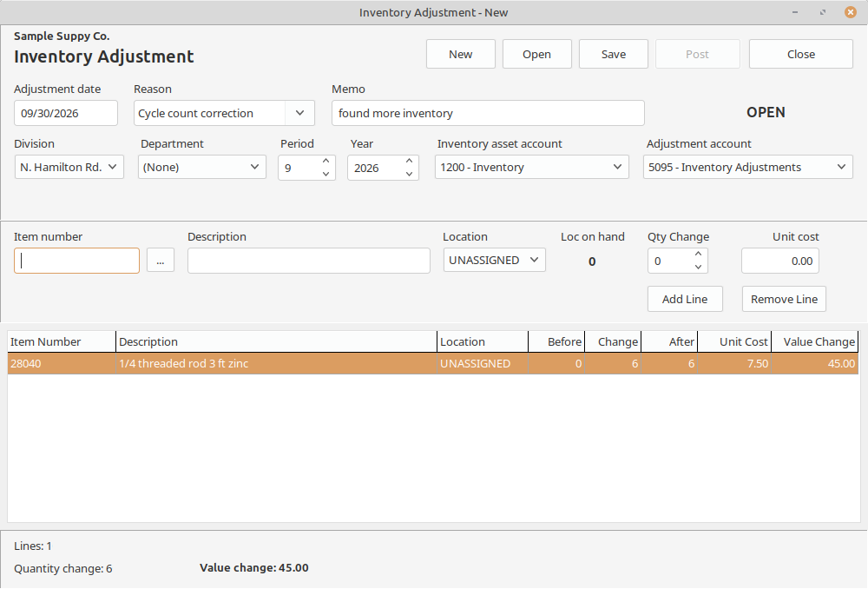Click the item Description input
Image resolution: width=868 pixels, height=589 pixels.
coord(309,261)
